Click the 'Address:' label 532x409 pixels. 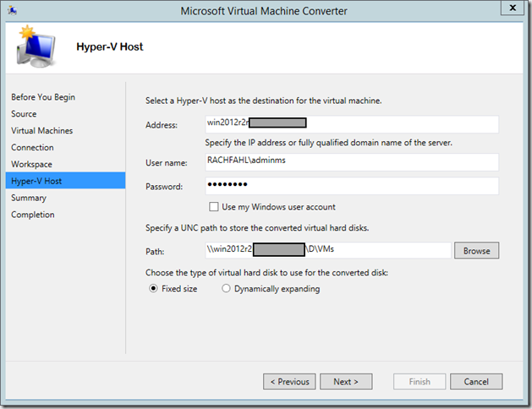tap(162, 125)
